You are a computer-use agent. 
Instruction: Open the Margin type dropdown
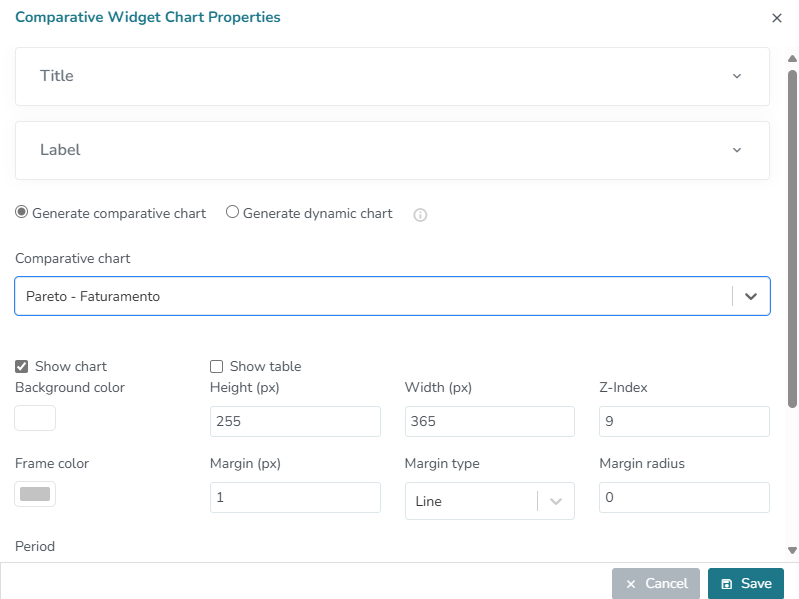pos(490,501)
